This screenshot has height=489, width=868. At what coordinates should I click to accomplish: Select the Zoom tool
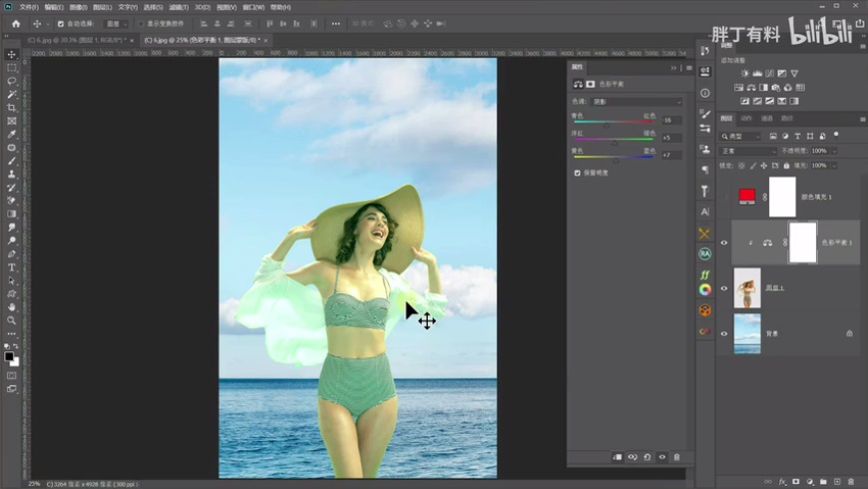click(12, 320)
